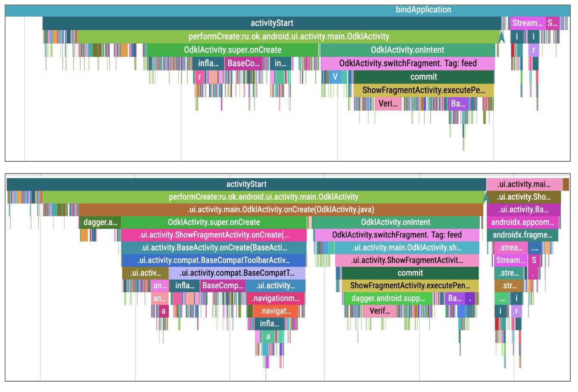Click the .ui.activity.compat.BaseCompatT... slice

(x=237, y=273)
